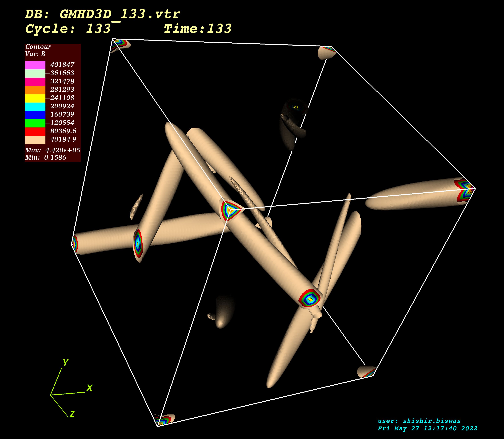Click the pale green 361663 legend swatch

click(35, 73)
